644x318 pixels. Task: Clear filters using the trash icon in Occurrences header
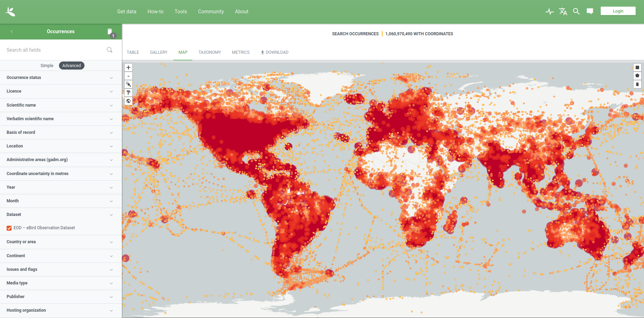click(x=110, y=32)
